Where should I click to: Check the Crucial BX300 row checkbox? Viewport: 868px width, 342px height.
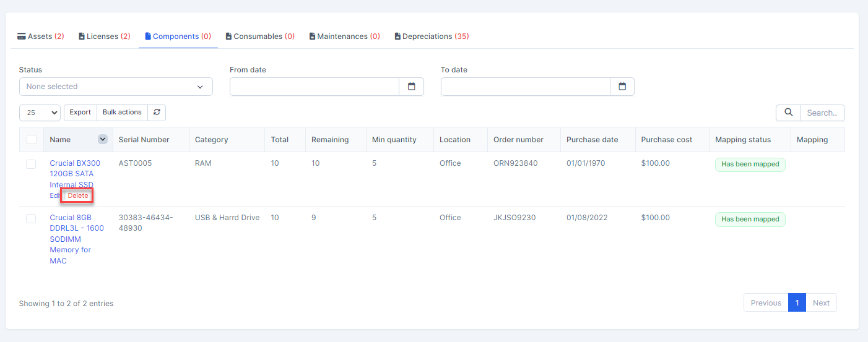click(x=31, y=164)
